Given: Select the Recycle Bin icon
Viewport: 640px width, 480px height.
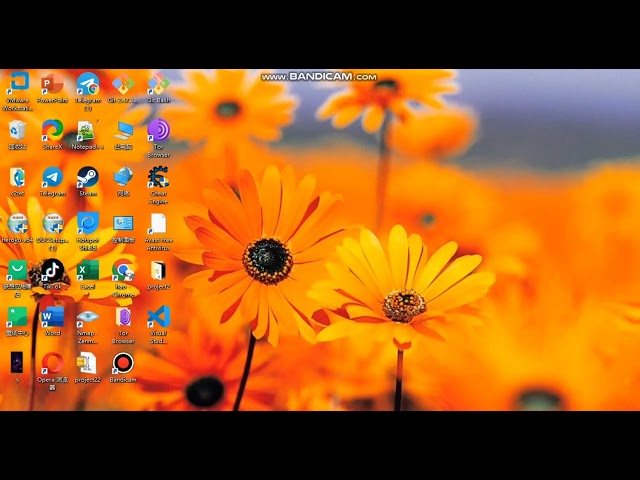Looking at the screenshot, I should tap(17, 135).
